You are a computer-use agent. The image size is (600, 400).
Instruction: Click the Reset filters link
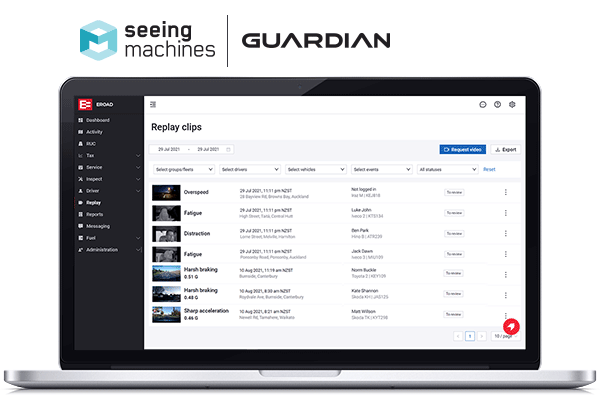[489, 169]
